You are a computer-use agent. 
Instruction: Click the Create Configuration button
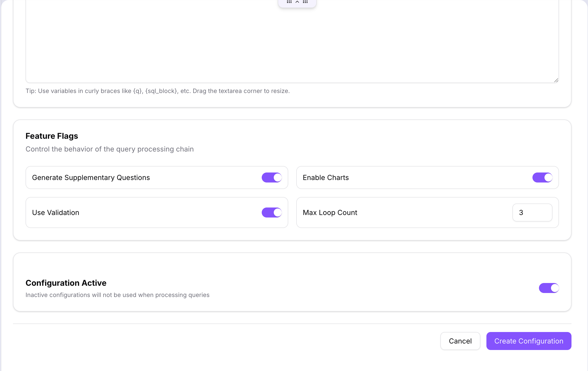pos(528,341)
